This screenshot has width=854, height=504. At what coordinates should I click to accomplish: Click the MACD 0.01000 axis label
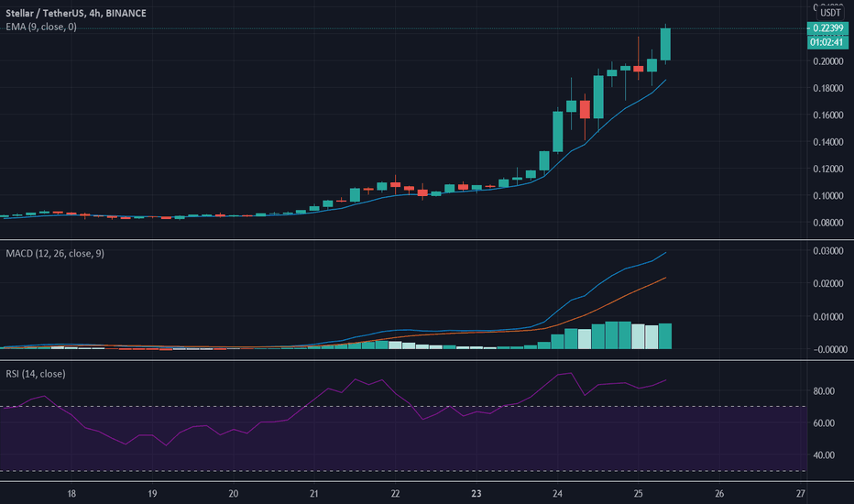coord(827,316)
